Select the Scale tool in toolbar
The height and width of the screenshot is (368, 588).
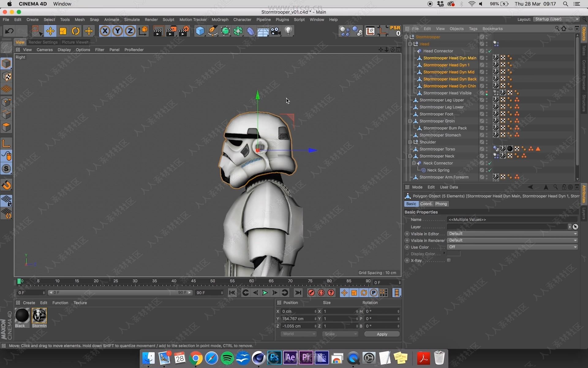tap(63, 31)
